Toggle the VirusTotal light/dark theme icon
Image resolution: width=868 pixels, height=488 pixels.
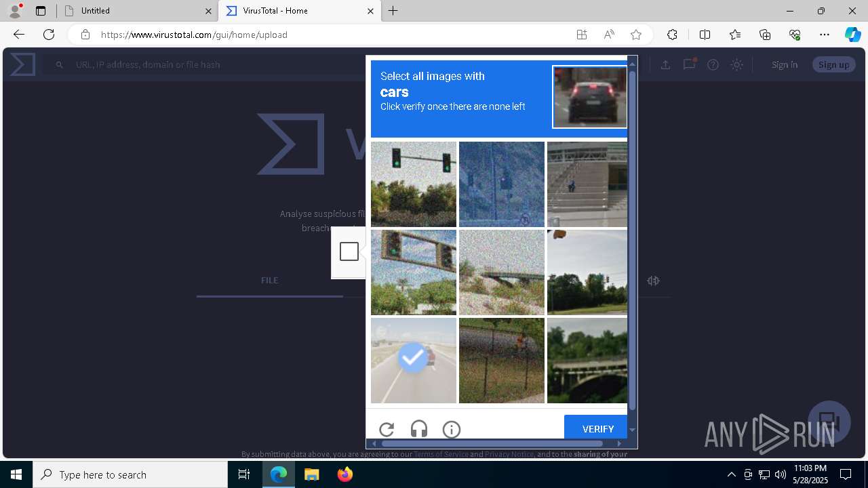click(x=737, y=64)
